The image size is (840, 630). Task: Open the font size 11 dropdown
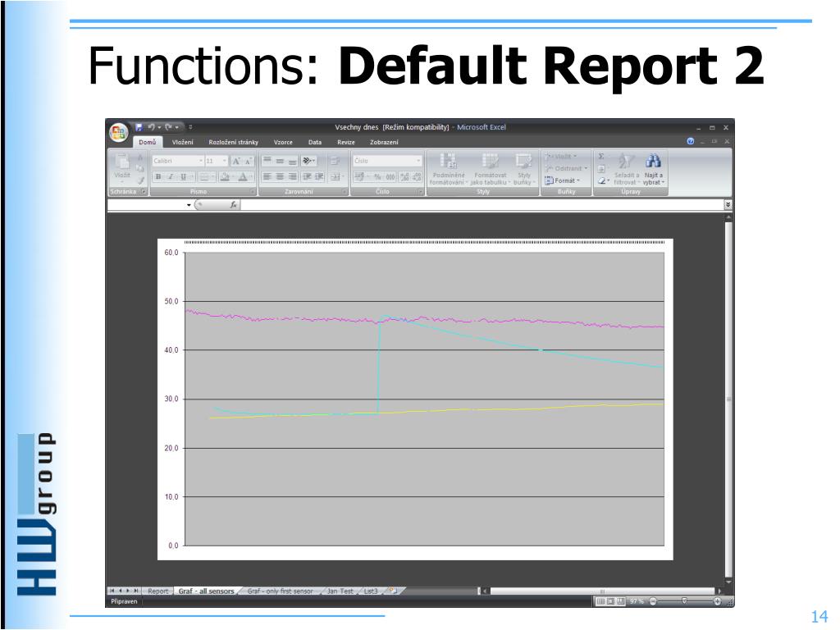coord(225,161)
